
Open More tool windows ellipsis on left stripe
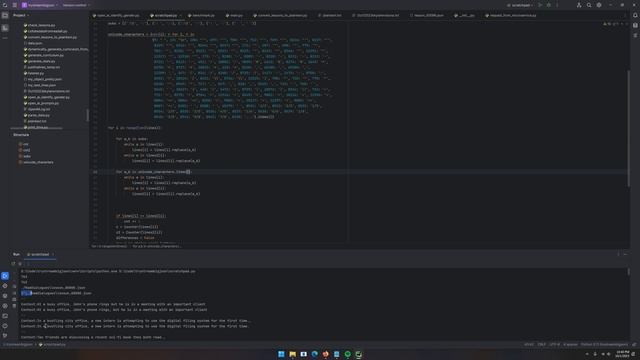tap(5, 38)
